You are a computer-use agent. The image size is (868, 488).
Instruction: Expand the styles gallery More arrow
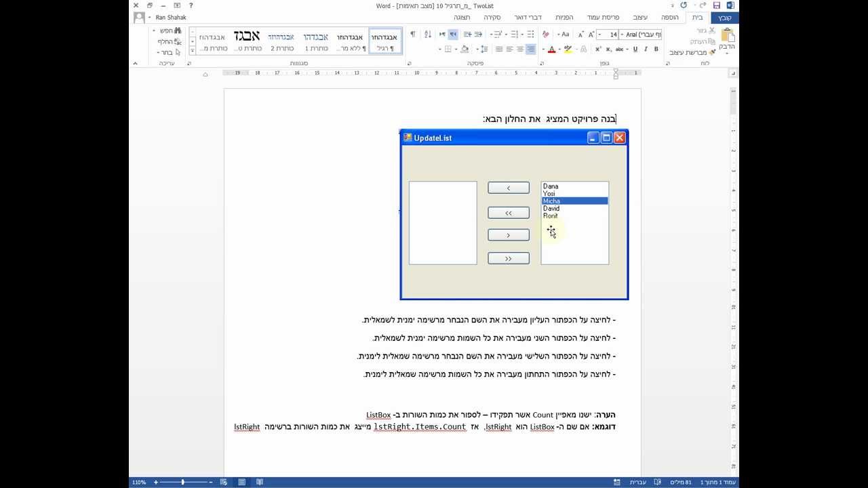point(192,51)
